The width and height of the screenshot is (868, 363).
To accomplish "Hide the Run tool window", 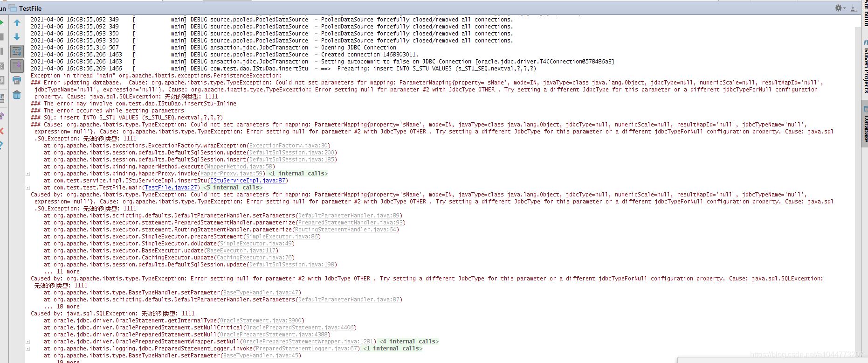I will point(854,8).
